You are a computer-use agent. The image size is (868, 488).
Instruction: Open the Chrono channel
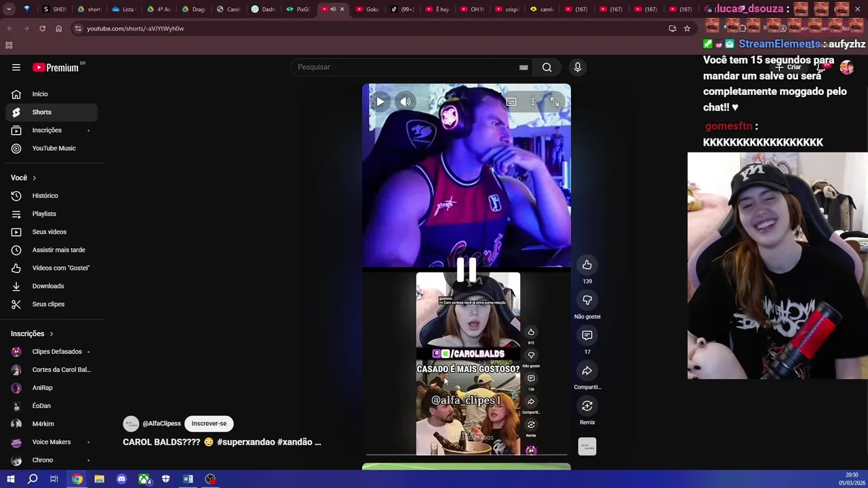[x=51, y=460]
